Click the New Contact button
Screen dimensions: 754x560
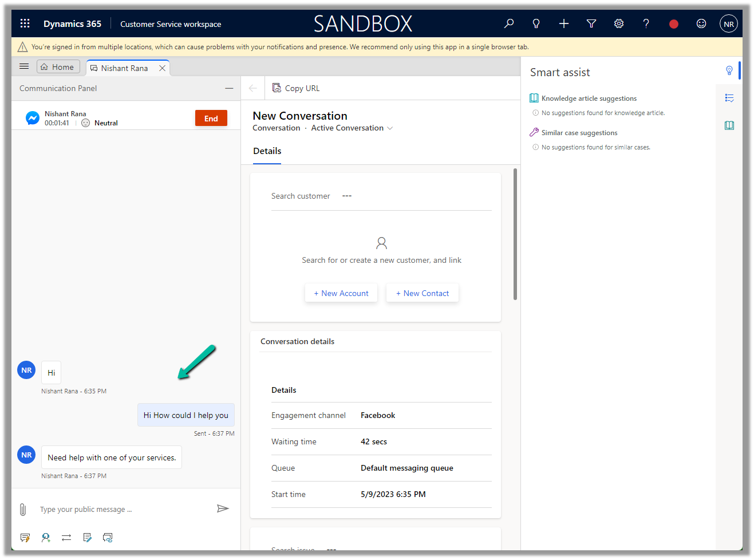pos(422,293)
